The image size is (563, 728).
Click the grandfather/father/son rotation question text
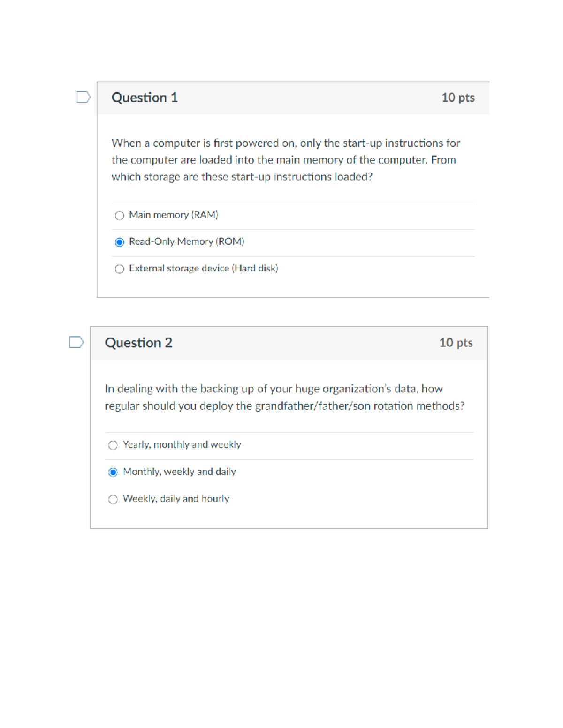pos(284,398)
